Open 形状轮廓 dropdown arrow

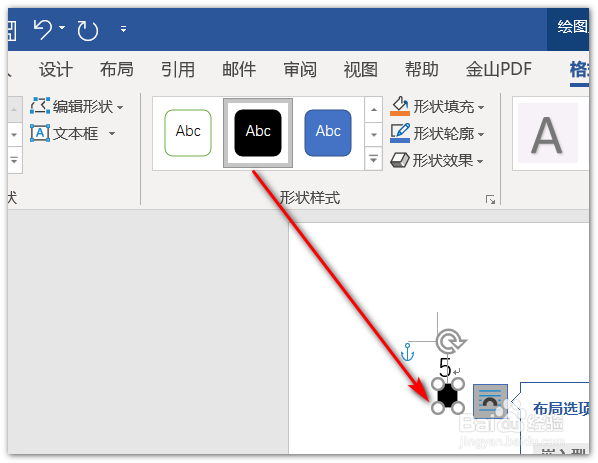(481, 134)
